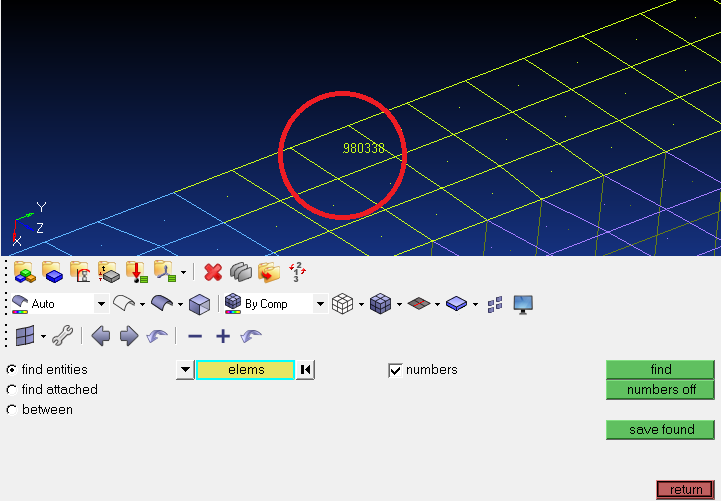Select the find attached radio option
The width and height of the screenshot is (721, 501).
(12, 390)
